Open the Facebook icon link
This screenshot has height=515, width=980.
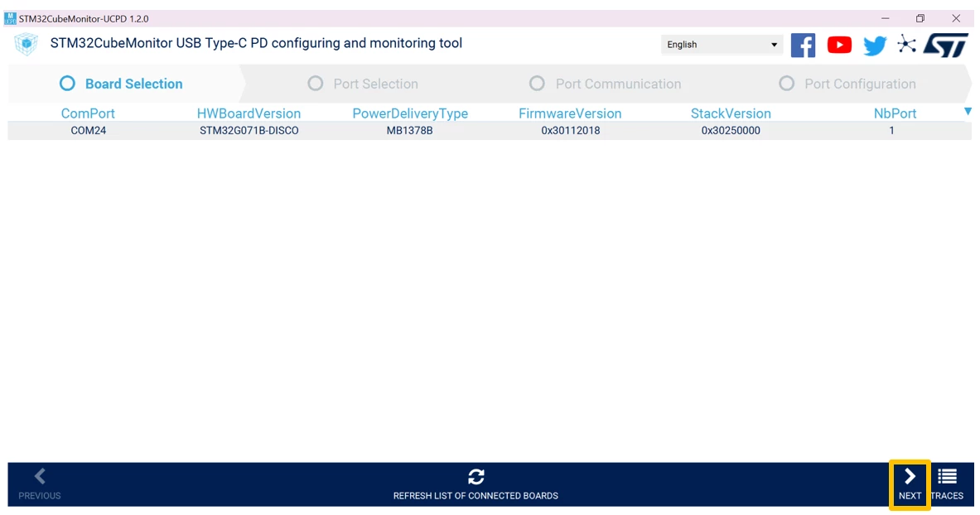803,45
